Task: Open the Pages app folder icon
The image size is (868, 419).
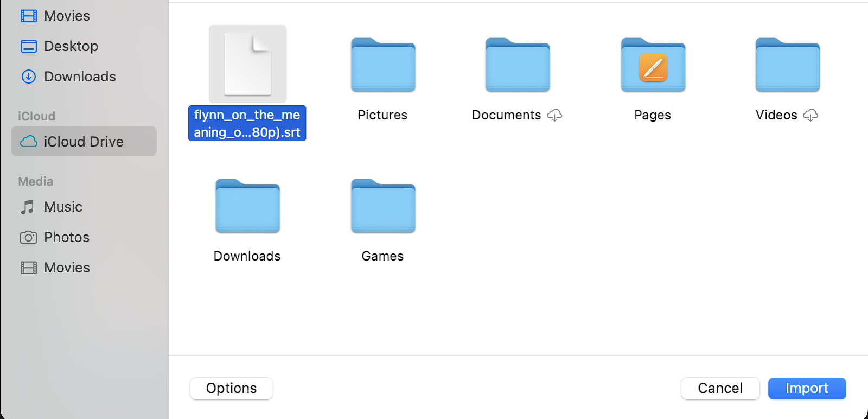Action: pyautogui.click(x=653, y=65)
